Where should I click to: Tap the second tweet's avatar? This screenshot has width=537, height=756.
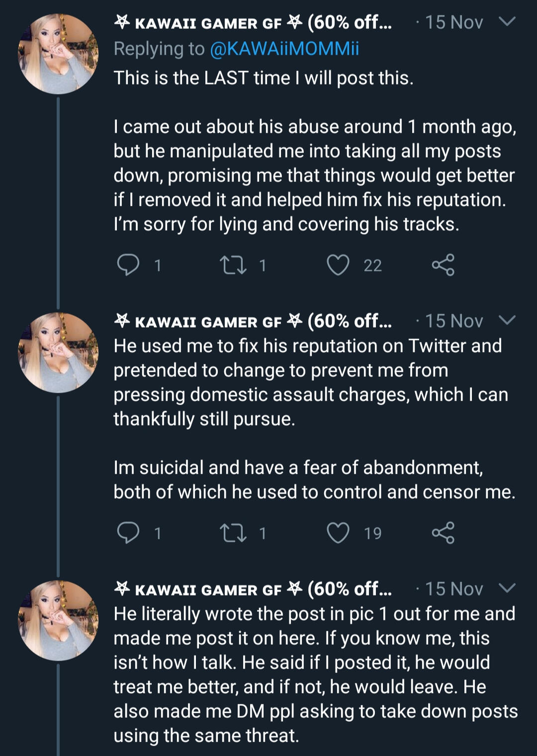58,352
